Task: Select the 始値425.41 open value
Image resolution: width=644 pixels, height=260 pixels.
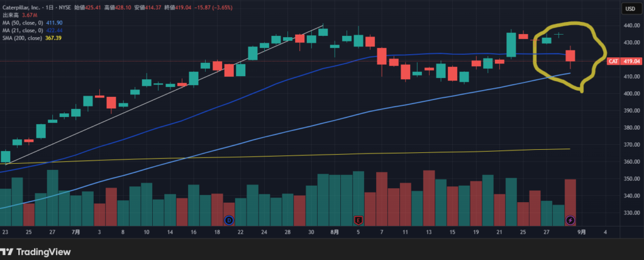Action: (x=87, y=8)
